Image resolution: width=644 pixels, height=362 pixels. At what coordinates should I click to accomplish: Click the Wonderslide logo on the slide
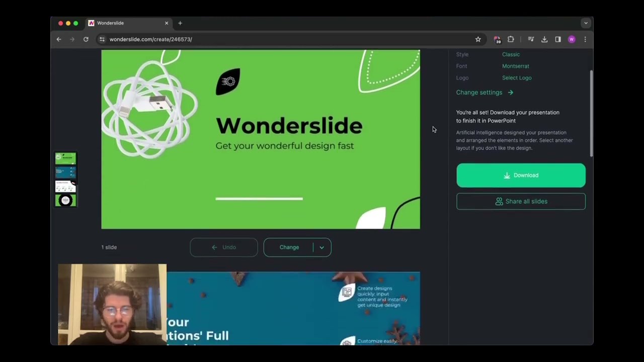(x=228, y=81)
